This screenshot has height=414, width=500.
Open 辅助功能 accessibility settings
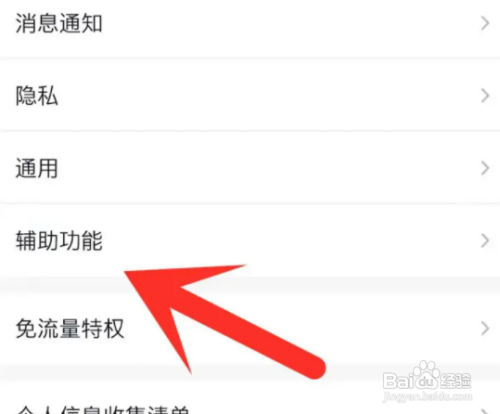[x=250, y=240]
